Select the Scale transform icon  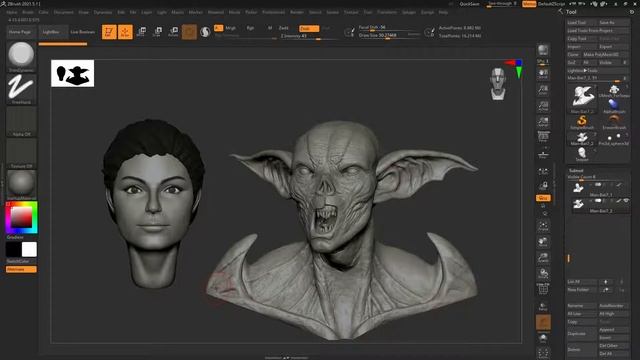(x=157, y=32)
